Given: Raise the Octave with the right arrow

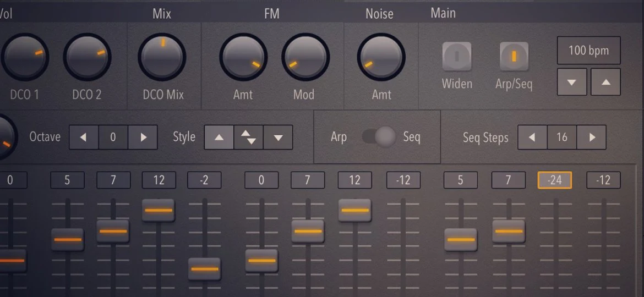Looking at the screenshot, I should coord(143,137).
